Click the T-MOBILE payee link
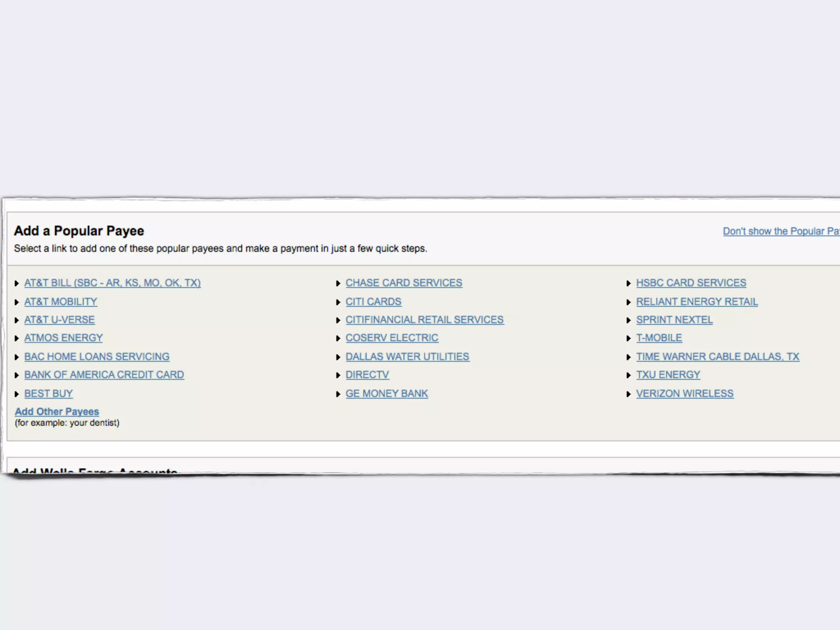Screen dimensions: 840x630 click(x=659, y=338)
